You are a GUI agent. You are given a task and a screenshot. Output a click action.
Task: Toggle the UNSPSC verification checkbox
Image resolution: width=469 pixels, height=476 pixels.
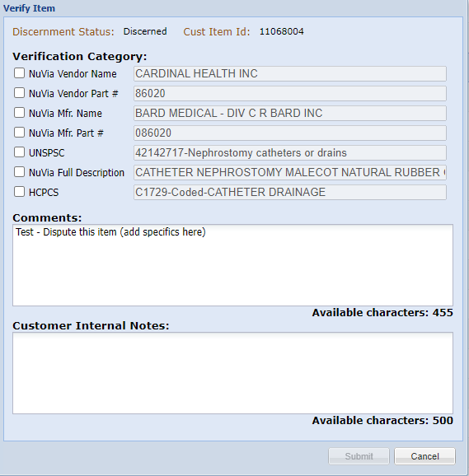19,152
